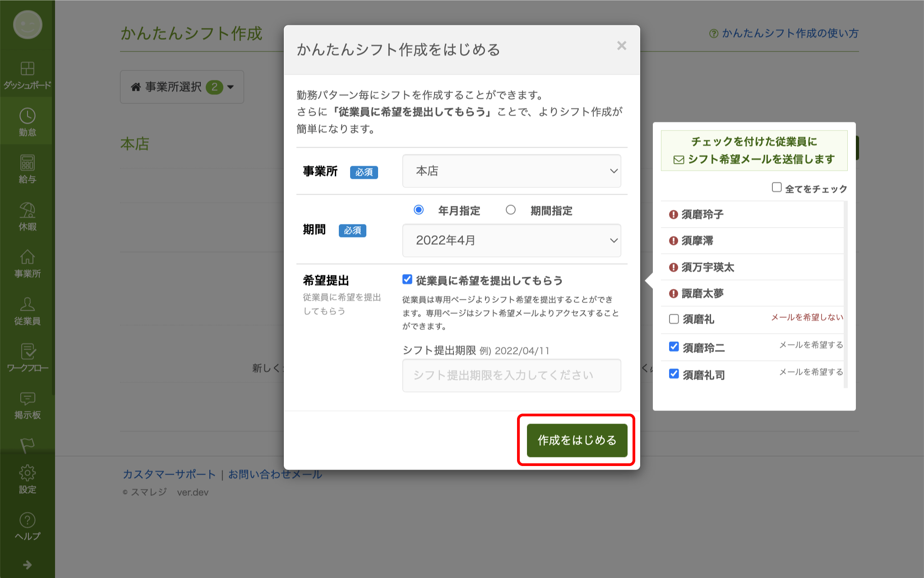The image size is (924, 578).
Task: Open the ダッシュボード dashboard icon
Action: tap(28, 69)
